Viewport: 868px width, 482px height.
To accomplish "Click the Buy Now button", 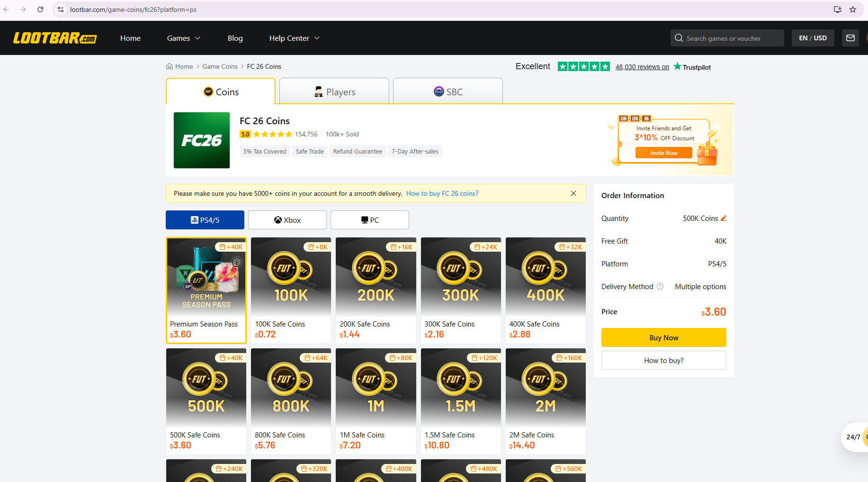I will [x=664, y=337].
